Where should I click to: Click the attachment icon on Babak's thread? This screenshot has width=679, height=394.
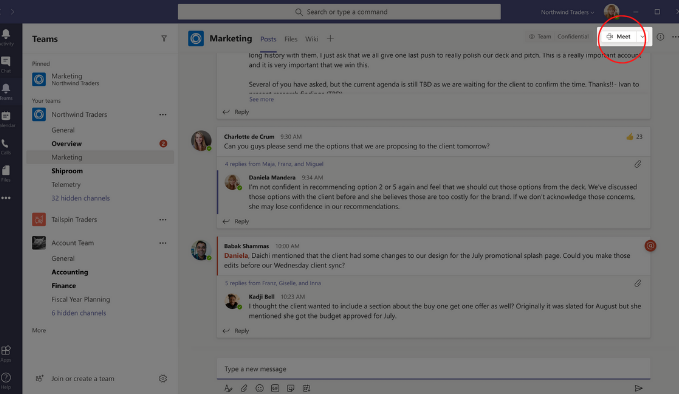pyautogui.click(x=638, y=284)
